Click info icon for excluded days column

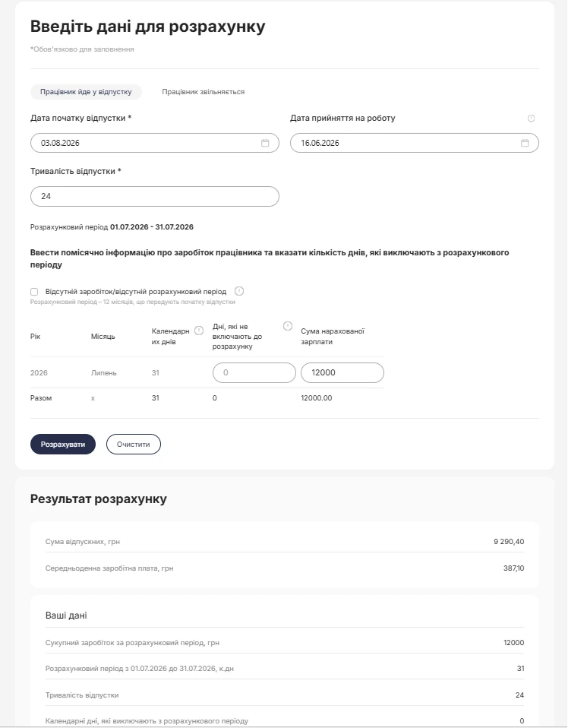[288, 326]
